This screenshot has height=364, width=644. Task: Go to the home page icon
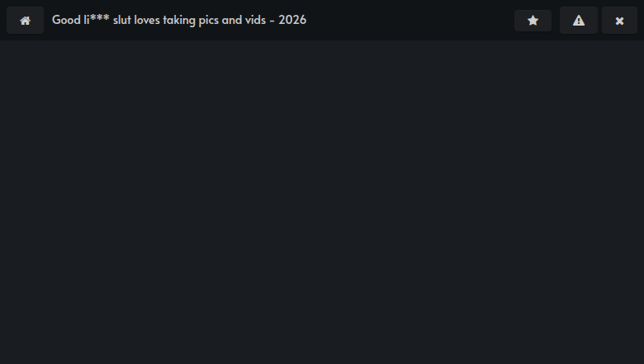pyautogui.click(x=25, y=20)
